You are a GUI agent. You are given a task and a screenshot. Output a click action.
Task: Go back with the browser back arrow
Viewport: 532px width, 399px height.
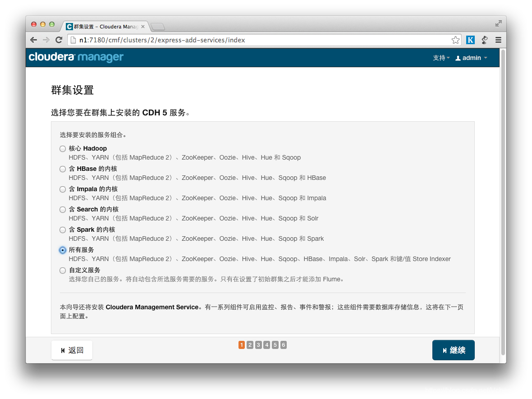tap(34, 40)
